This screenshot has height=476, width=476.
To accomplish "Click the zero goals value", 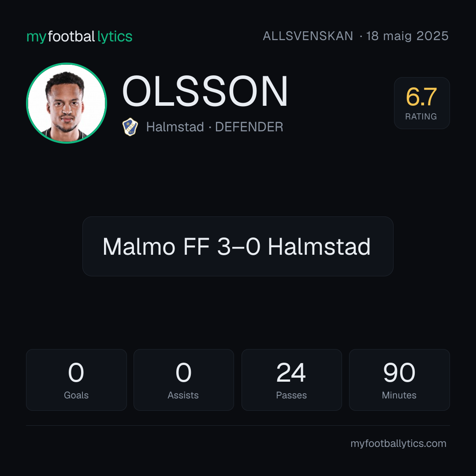I will click(76, 372).
